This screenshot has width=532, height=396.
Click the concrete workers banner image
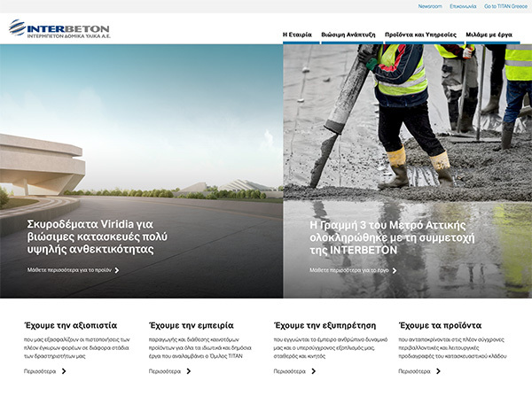[x=408, y=171]
